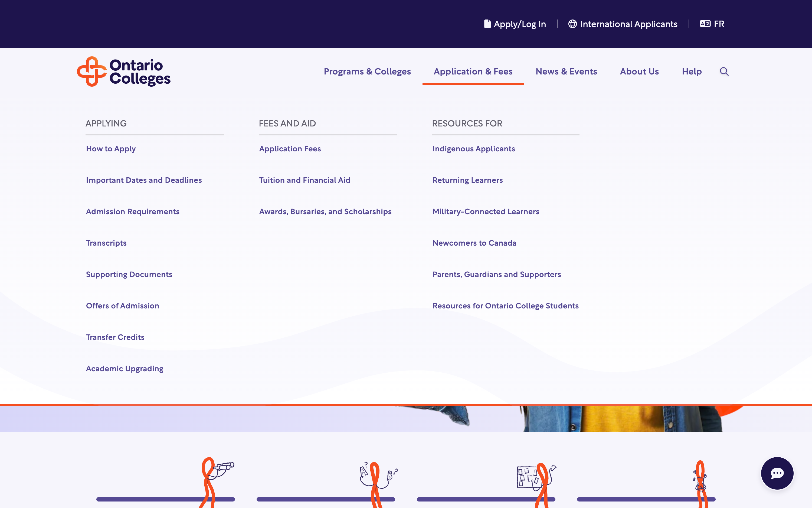This screenshot has height=508, width=812.
Task: Click the globe icon for International Applicants
Action: tap(572, 24)
